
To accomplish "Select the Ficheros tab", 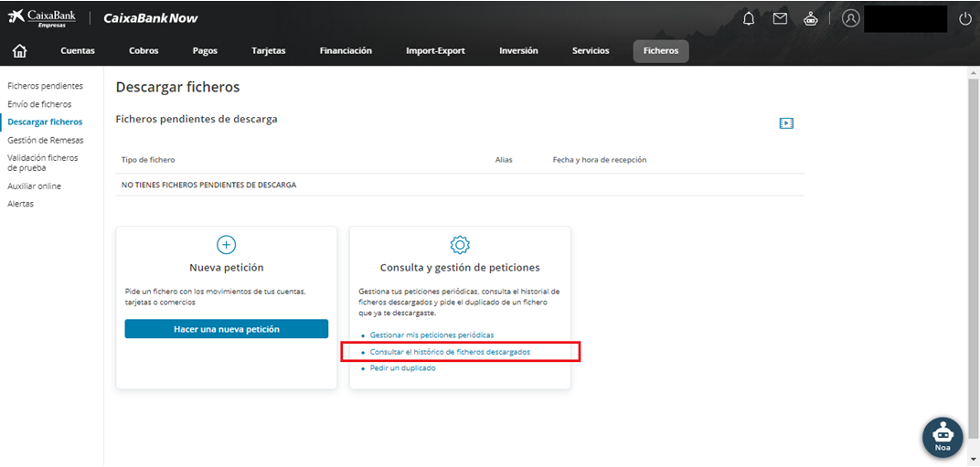I will (660, 51).
